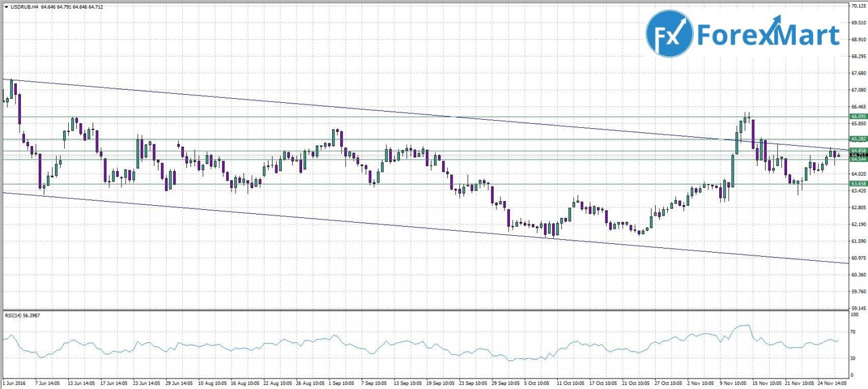Screen dimensions: 868x389
Task: Select the 64.544 green price level tag
Action: [858, 160]
